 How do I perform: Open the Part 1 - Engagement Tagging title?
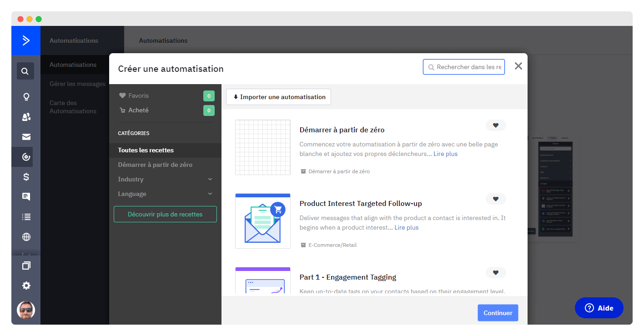tap(348, 277)
